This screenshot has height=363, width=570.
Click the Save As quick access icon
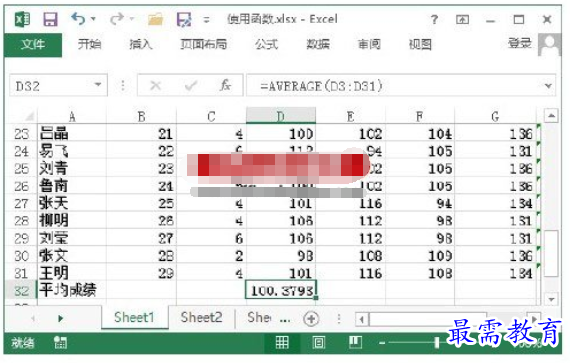(184, 19)
